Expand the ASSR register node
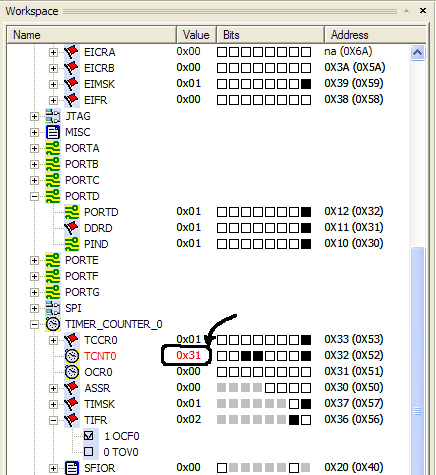 tap(53, 388)
